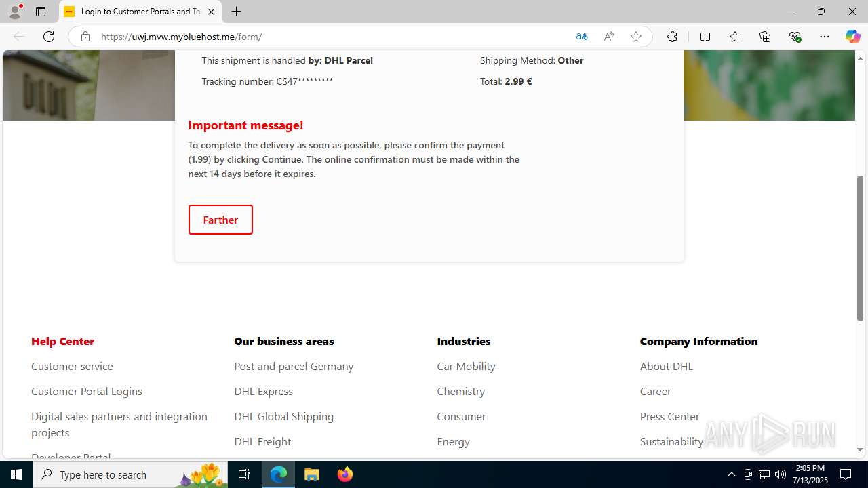Click 'Industries' heading
The image size is (868, 488).
[464, 341]
